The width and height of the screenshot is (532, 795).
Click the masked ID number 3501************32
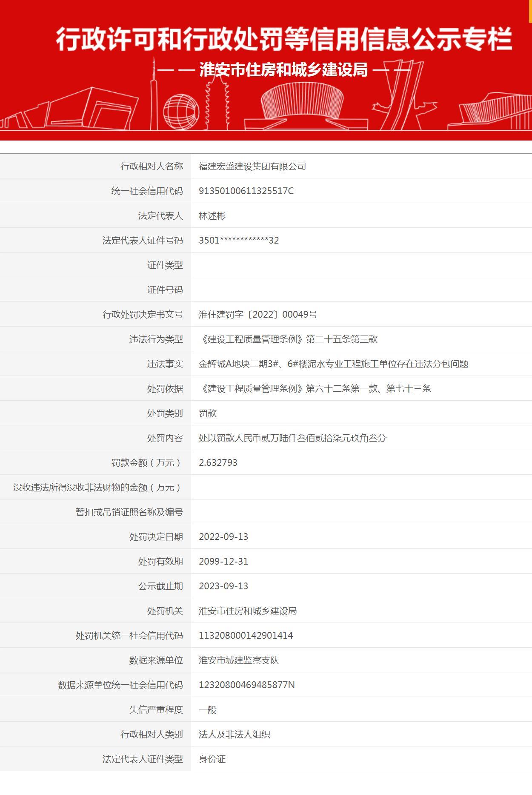[x=239, y=240]
